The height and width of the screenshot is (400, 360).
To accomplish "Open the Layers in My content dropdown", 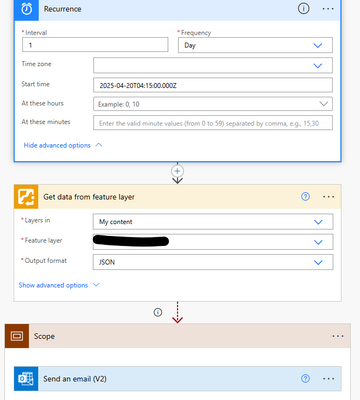I will pos(213,222).
